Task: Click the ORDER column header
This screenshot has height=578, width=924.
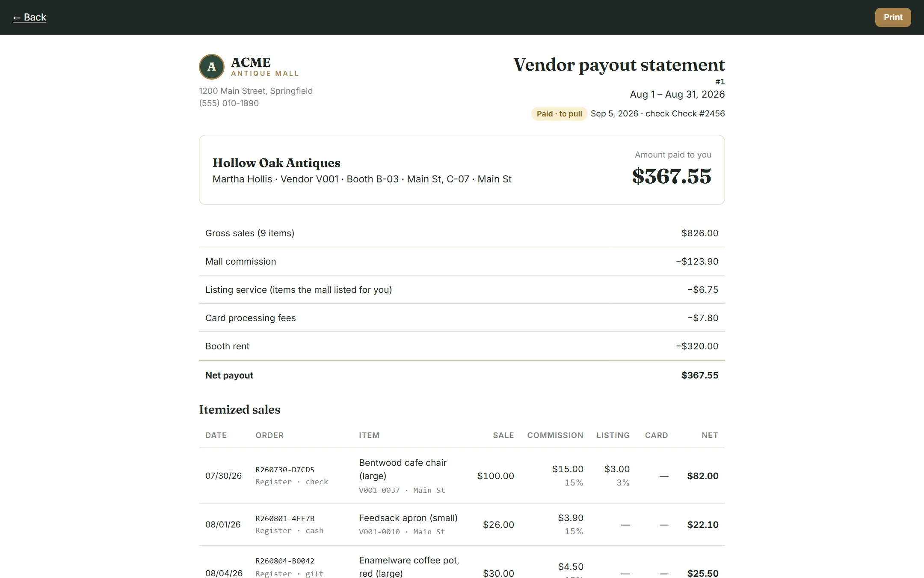Action: click(269, 435)
